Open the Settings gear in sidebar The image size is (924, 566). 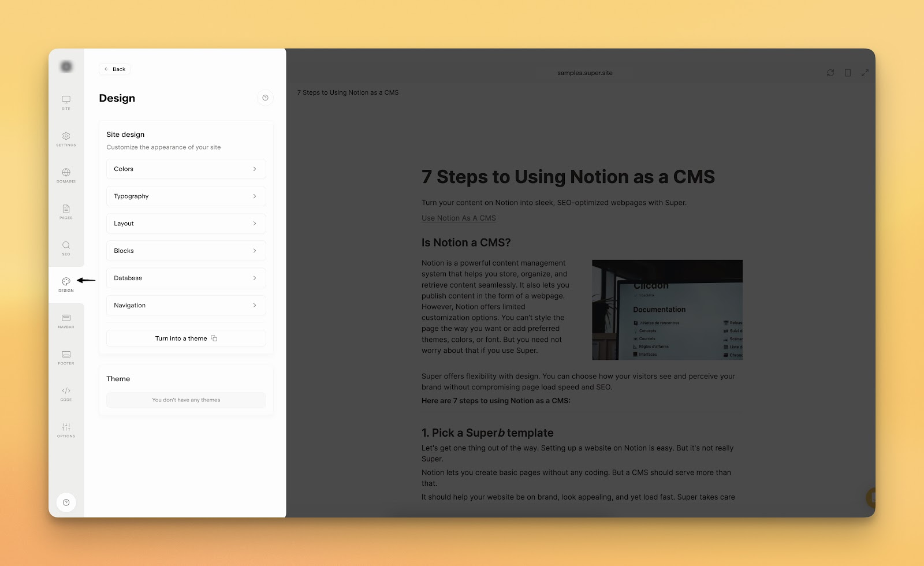pyautogui.click(x=66, y=139)
